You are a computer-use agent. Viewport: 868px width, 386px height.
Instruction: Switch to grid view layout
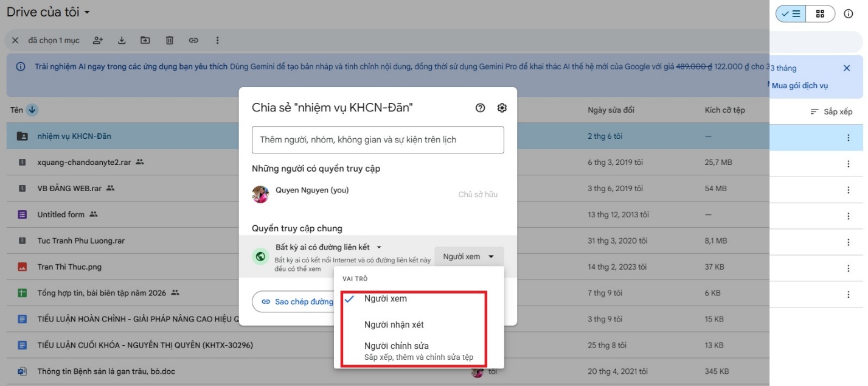820,13
